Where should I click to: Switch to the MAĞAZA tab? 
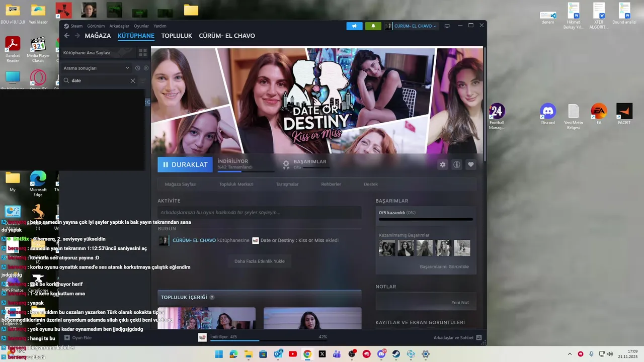pos(98,36)
